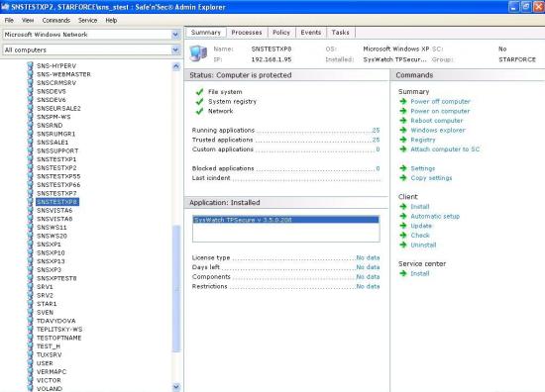Click the Power off computer link

440,101
